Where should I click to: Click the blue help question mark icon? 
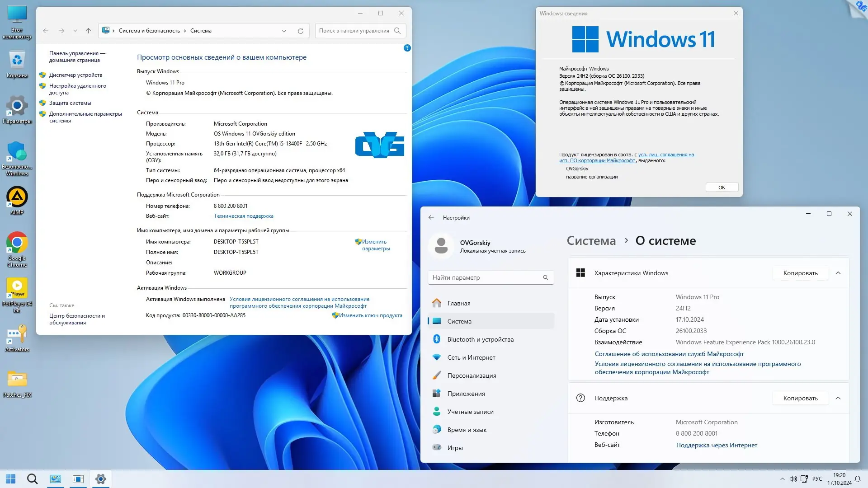coord(407,48)
